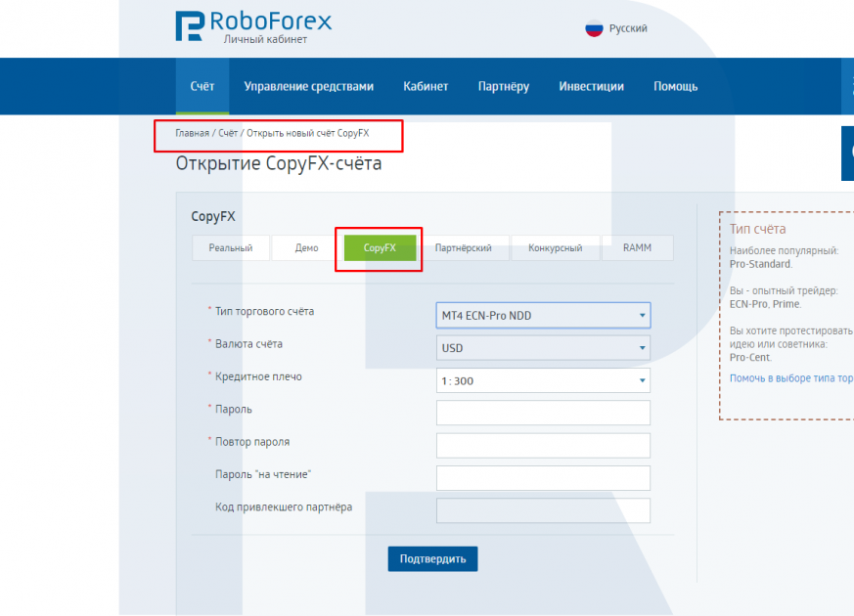Switch to the Демо account tab
854x616 pixels.
306,247
